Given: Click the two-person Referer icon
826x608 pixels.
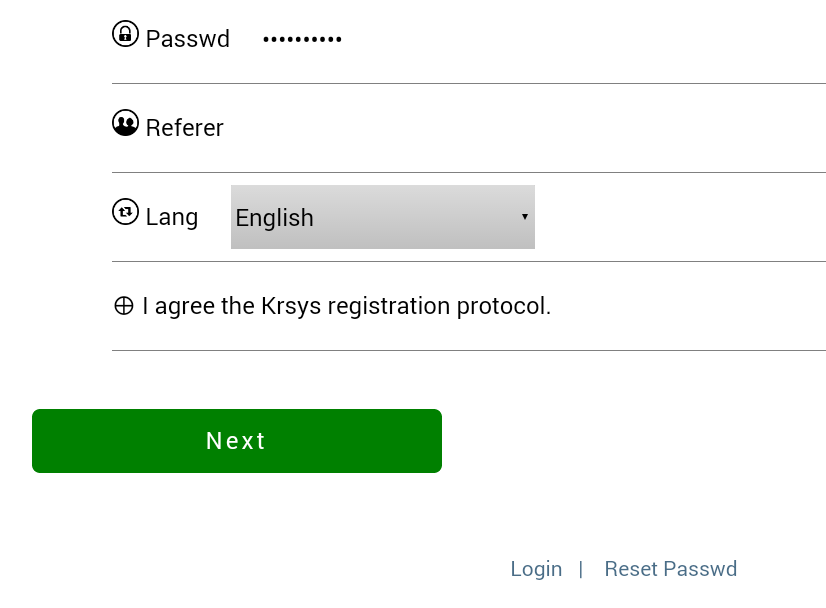Looking at the screenshot, I should pos(125,123).
